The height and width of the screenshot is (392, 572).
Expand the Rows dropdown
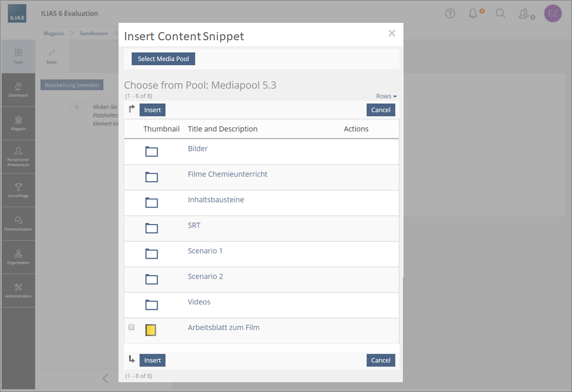386,96
